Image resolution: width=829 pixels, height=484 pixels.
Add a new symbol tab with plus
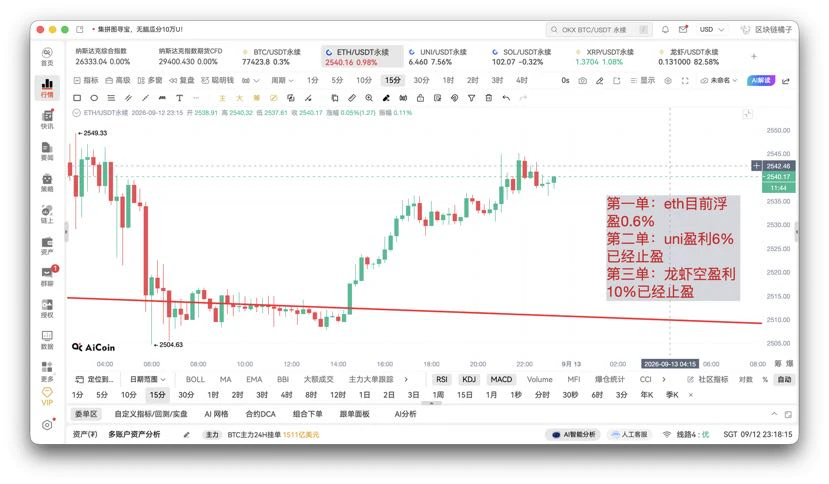click(753, 56)
